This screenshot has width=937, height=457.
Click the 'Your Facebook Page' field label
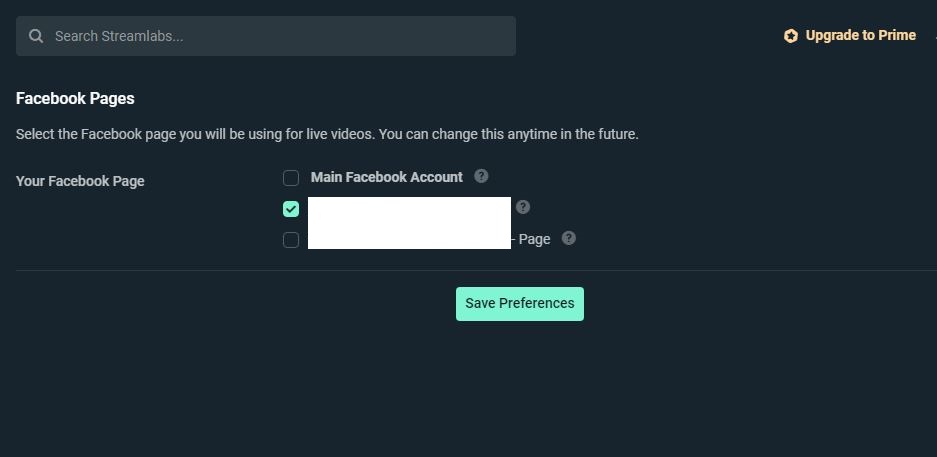(x=80, y=181)
